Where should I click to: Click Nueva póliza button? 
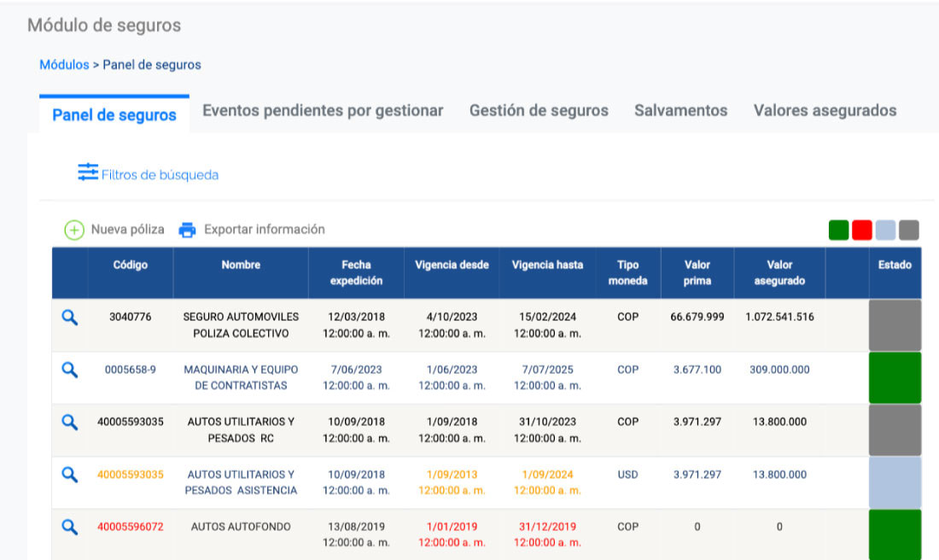coord(127,230)
